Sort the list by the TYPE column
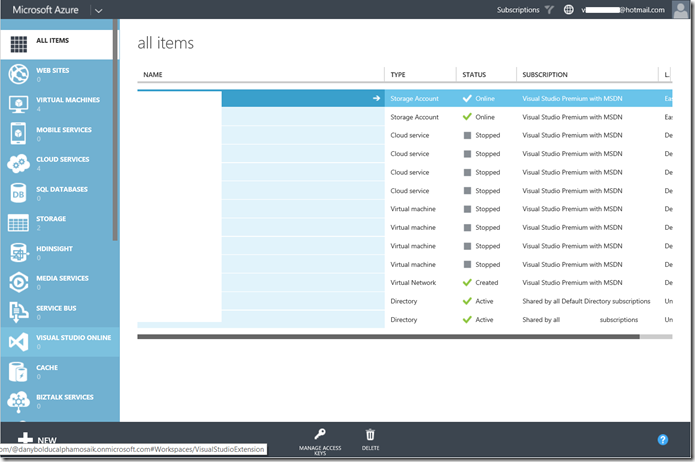Screen dimensions: 695x462 click(x=398, y=74)
